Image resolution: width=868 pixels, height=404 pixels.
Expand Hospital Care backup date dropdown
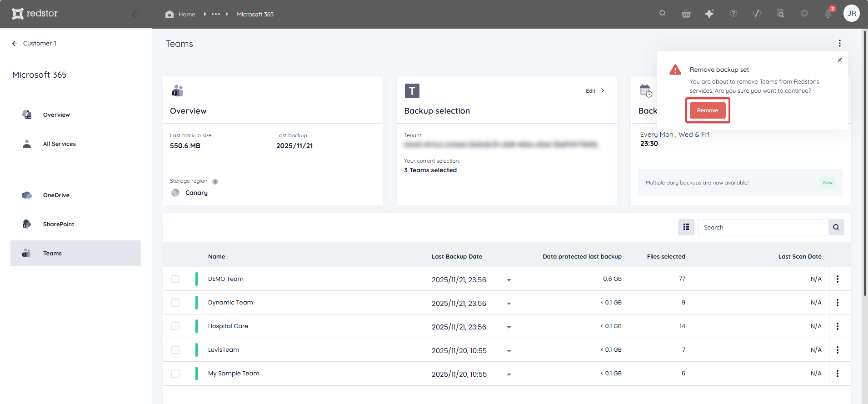[509, 327]
